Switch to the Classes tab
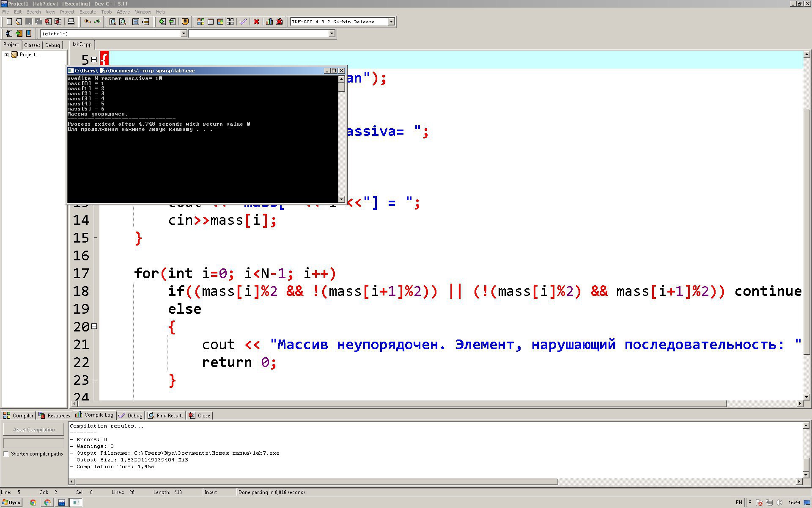 pyautogui.click(x=32, y=45)
